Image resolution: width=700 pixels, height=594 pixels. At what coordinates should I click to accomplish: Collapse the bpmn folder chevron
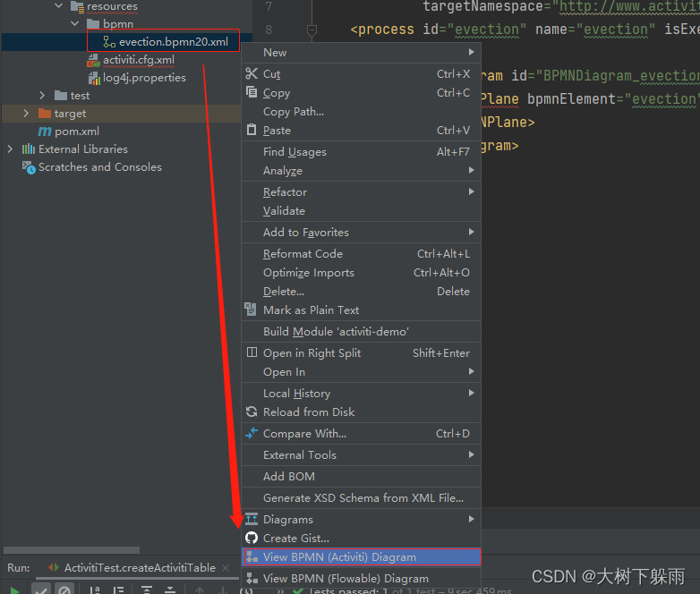74,23
